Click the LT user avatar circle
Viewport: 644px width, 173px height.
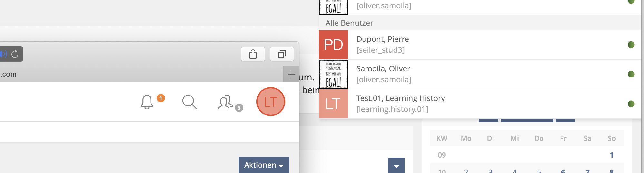[270, 102]
